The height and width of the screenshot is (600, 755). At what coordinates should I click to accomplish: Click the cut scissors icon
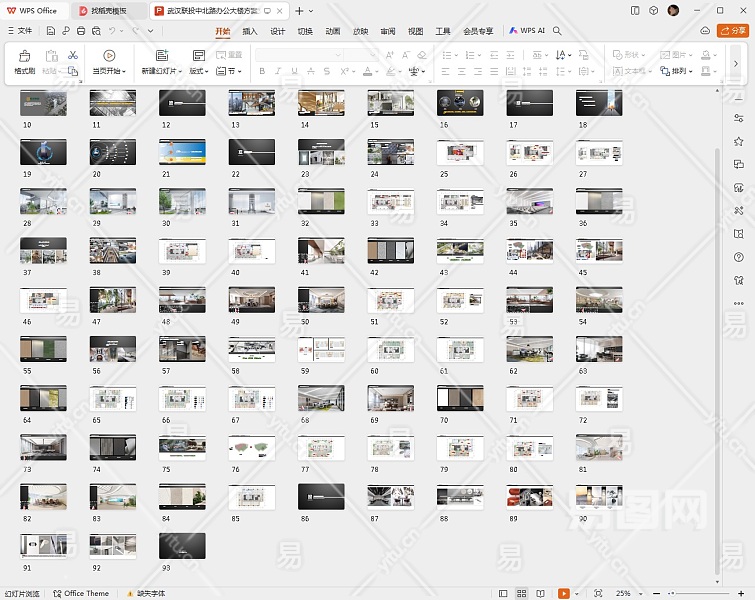73,55
